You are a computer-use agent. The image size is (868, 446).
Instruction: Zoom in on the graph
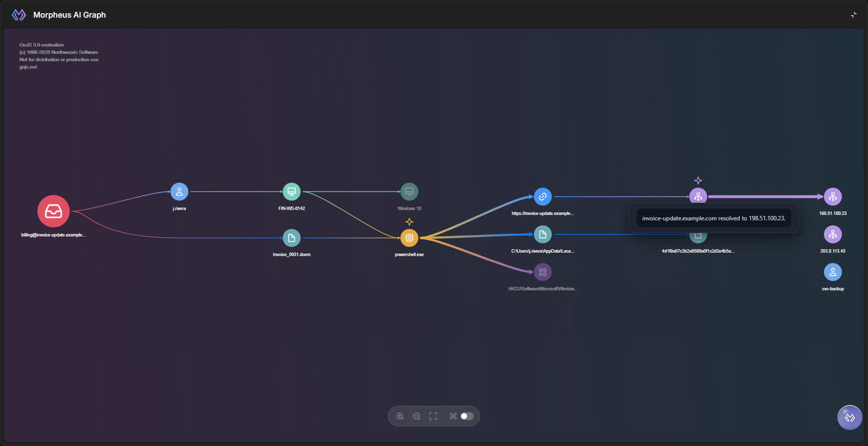[400, 416]
